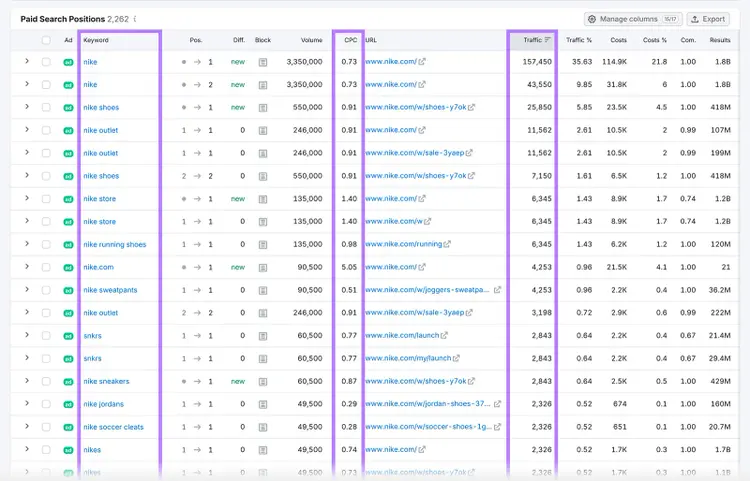Sort by the Costs % column header
Image resolution: width=750 pixels, height=481 pixels.
coord(655,40)
